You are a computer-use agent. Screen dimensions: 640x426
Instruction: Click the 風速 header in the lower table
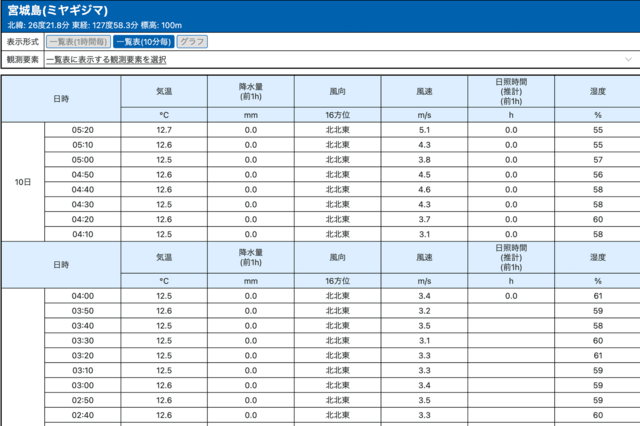coord(424,257)
